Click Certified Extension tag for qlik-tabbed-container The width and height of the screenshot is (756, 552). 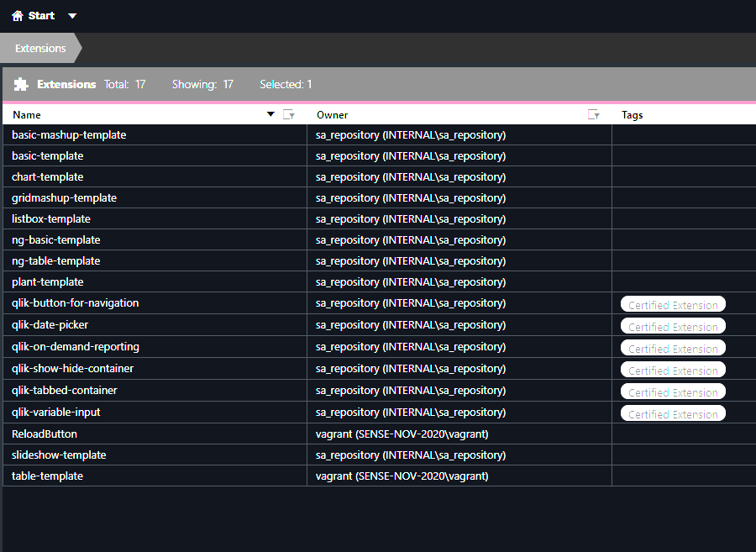[x=673, y=392]
